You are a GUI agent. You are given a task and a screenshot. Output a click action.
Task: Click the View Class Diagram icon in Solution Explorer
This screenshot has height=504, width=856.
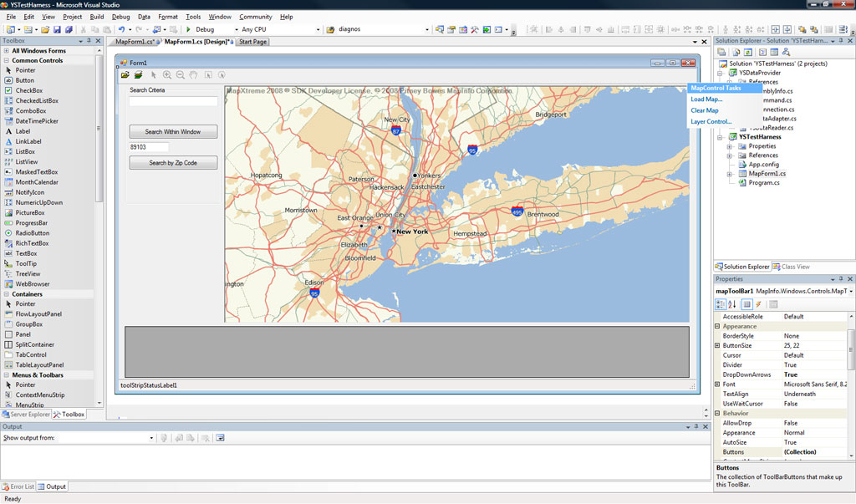click(786, 52)
